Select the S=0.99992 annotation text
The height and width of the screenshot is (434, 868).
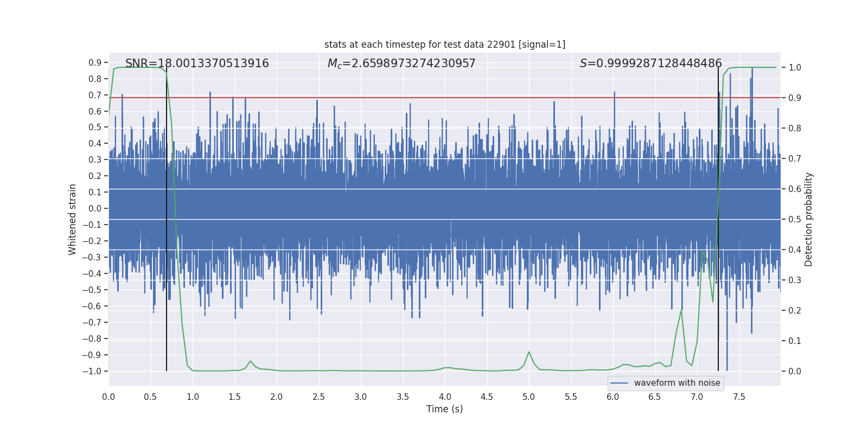[650, 63]
